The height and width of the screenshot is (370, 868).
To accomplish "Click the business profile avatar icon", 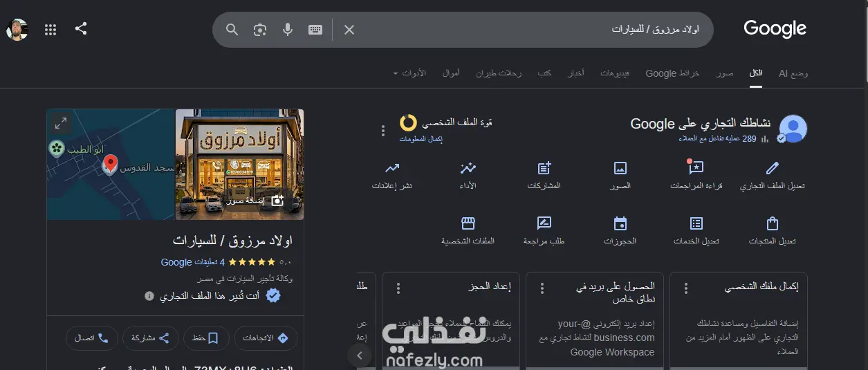I will coord(793,129).
